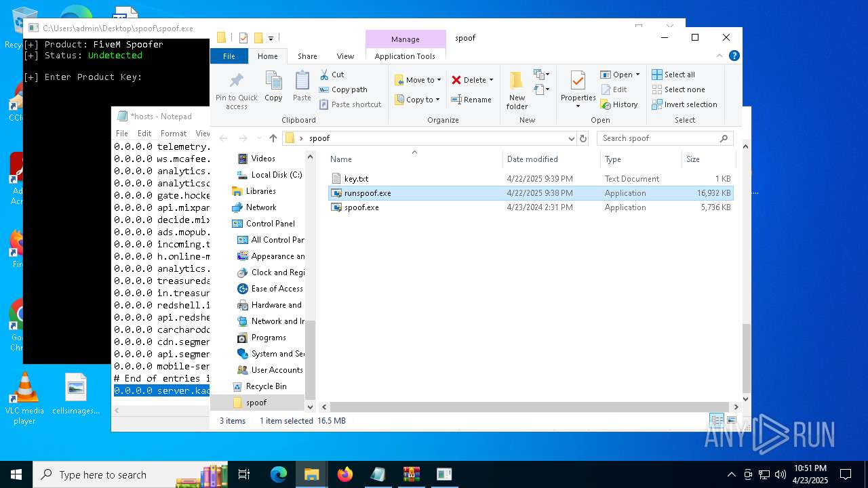Select the spoof.exe file
Viewport: 868px width, 488px height.
pos(530,207)
